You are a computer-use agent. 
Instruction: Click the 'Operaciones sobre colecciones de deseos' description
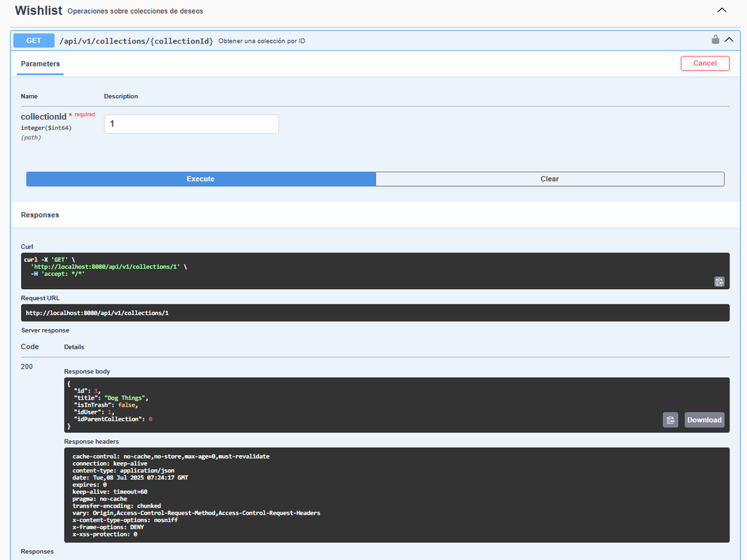tap(135, 11)
